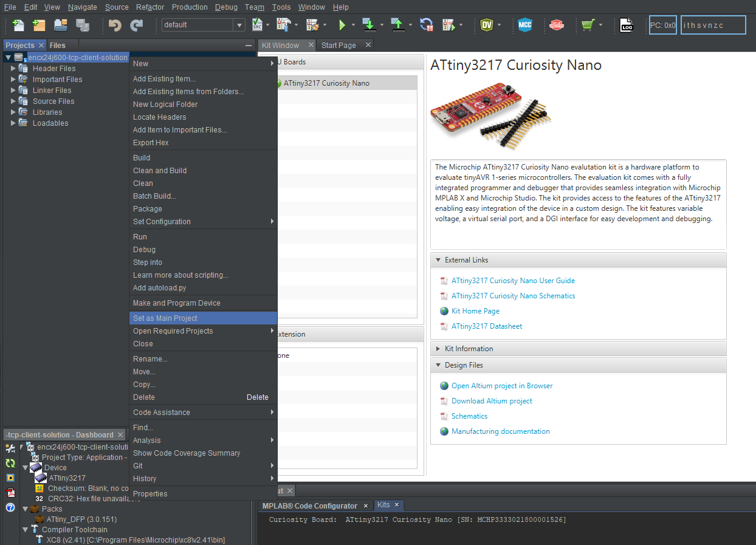Collapse the Compiler Toolchain node
The image size is (756, 545).
tap(25, 530)
